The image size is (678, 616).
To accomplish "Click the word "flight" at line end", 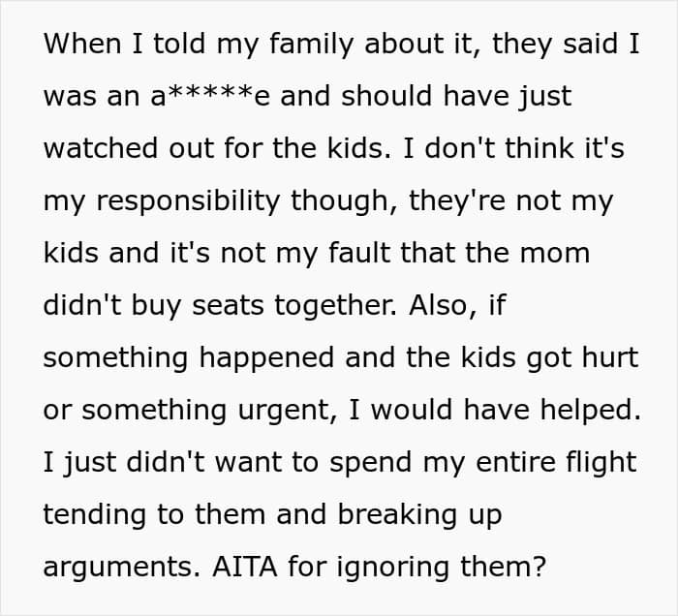I will coord(600,464).
